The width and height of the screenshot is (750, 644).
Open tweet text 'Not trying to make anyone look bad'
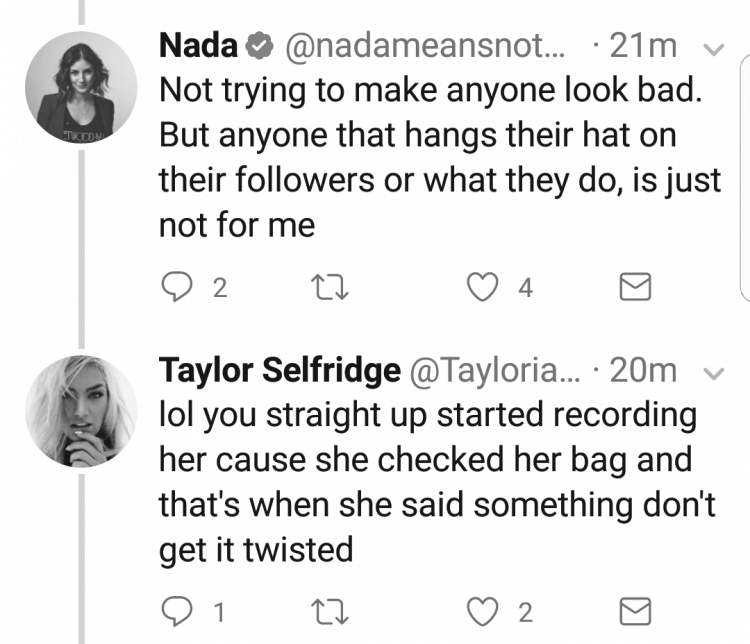pyautogui.click(x=430, y=90)
